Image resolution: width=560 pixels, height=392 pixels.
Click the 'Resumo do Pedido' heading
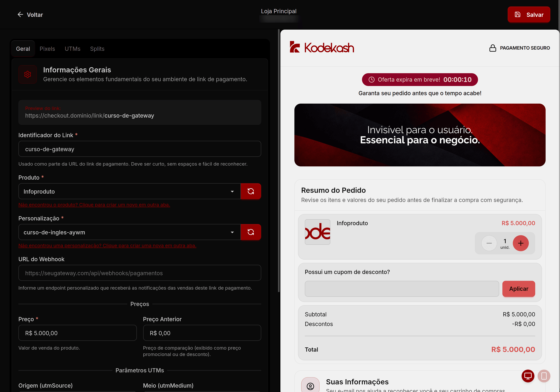coord(333,190)
